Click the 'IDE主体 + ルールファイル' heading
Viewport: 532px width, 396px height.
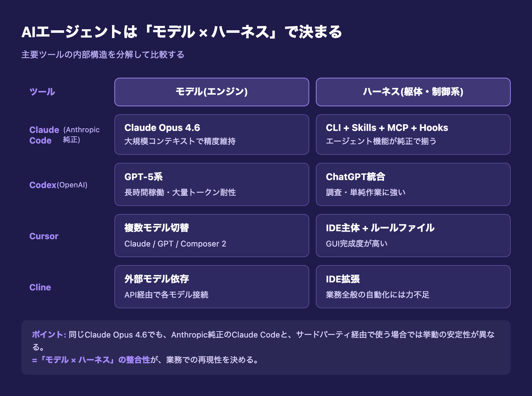[380, 228]
